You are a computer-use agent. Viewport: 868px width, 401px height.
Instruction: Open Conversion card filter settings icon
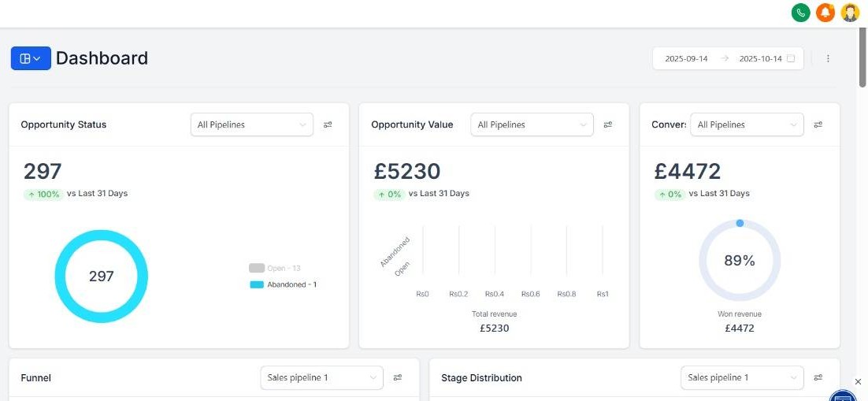pyautogui.click(x=818, y=124)
